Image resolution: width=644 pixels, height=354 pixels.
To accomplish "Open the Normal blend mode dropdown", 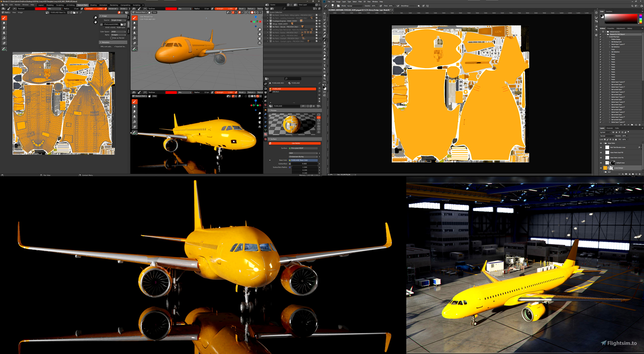I will 606,136.
